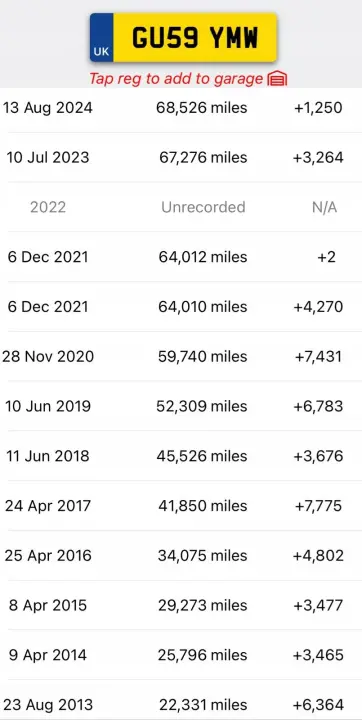362x720 pixels.
Task: Tap the N/A value for 2022
Action: tap(324, 208)
